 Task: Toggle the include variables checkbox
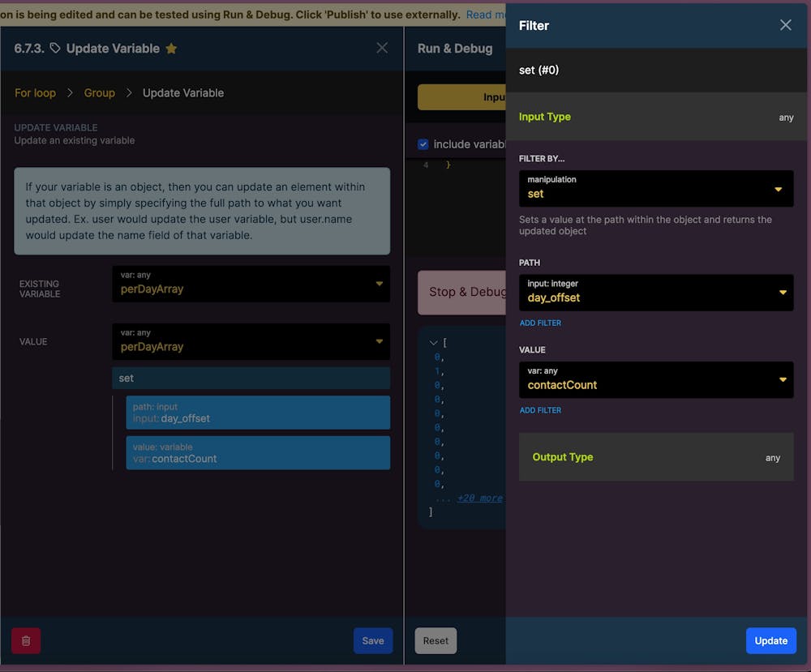click(x=423, y=144)
